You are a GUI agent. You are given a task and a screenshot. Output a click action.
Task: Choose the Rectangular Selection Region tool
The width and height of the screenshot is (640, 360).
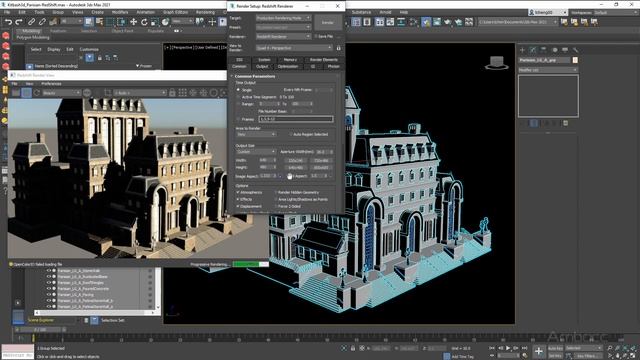[110, 22]
